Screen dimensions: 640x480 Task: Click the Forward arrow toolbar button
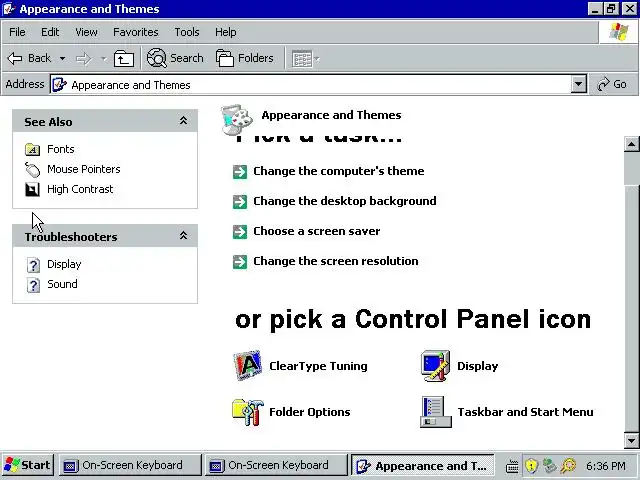point(83,59)
